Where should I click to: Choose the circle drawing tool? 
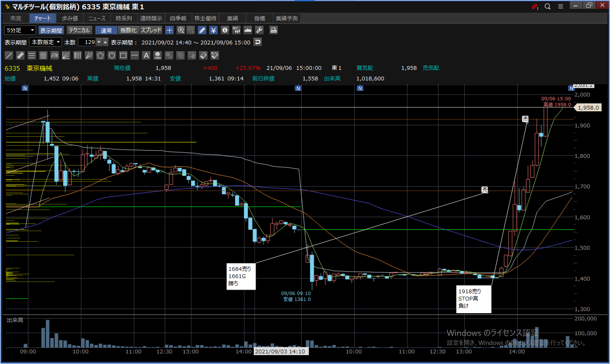(x=112, y=55)
